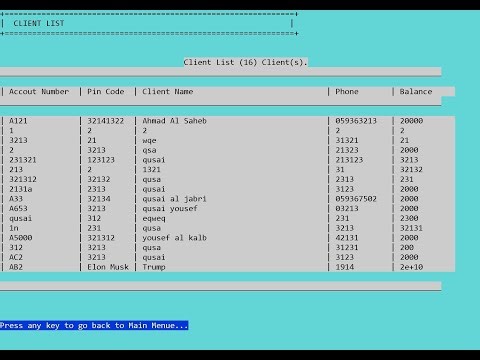This screenshot has width=480, height=360.
Task: Click client name qusai al jabri
Action: pos(174,199)
